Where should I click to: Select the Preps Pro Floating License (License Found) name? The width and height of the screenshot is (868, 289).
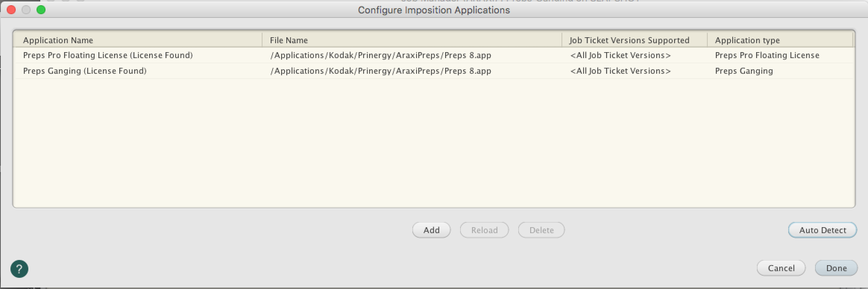[108, 55]
